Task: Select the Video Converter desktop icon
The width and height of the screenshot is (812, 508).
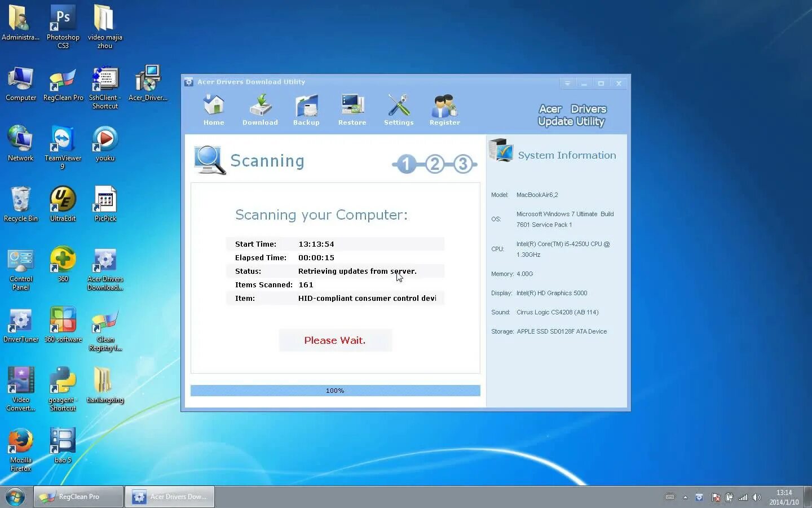Action: coord(21,389)
